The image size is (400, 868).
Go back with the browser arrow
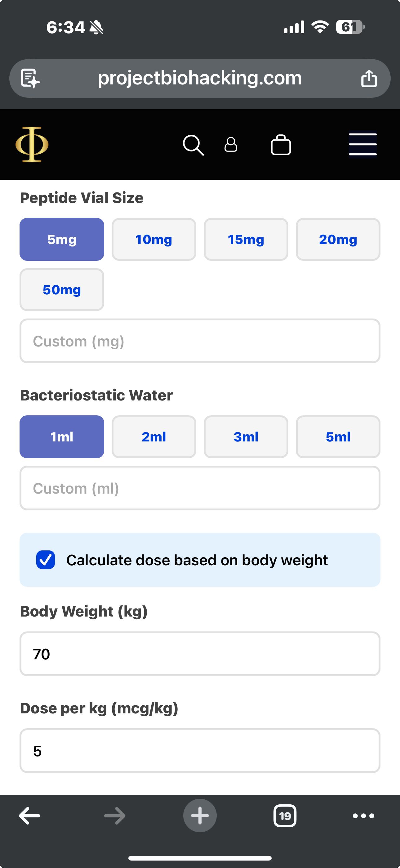[30, 816]
